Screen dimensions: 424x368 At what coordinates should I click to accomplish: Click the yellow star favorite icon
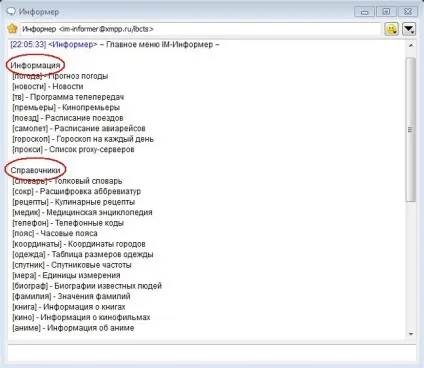coord(13,29)
